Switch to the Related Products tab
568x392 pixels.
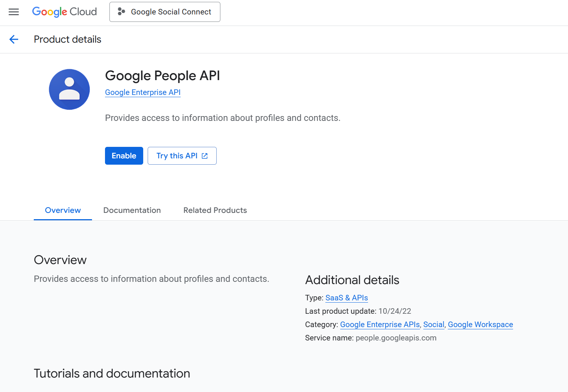pos(215,210)
